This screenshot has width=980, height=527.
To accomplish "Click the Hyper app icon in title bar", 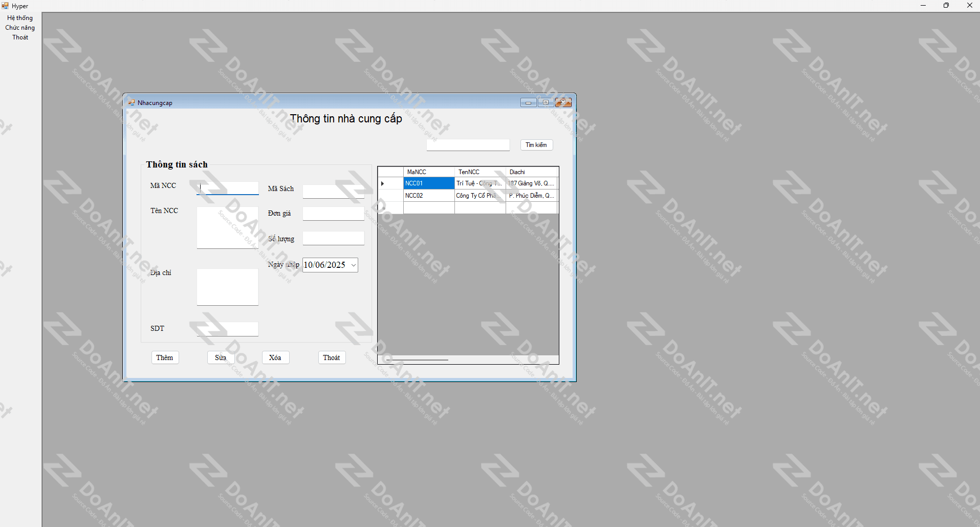I will tap(5, 6).
